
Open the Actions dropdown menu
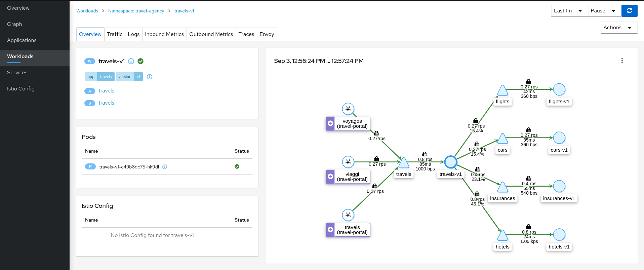pyautogui.click(x=618, y=28)
